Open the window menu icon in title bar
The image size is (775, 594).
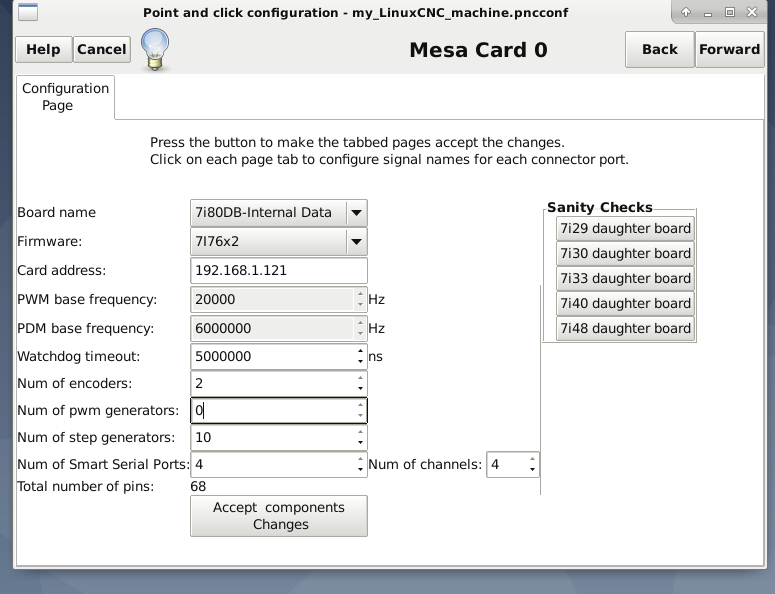click(29, 13)
